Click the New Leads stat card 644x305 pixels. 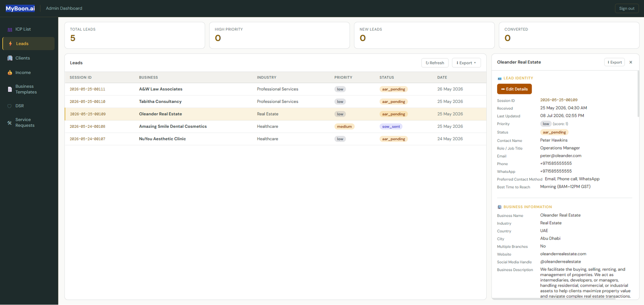tap(424, 35)
